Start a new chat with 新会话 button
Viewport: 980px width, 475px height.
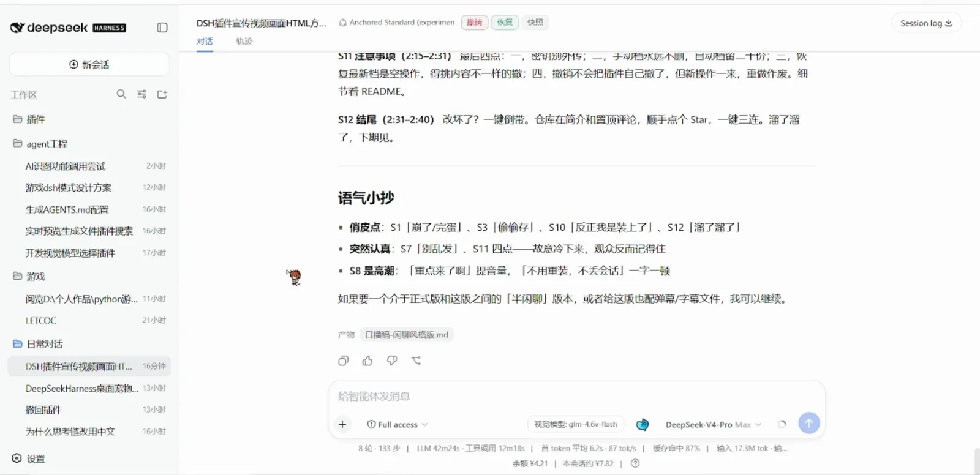click(x=89, y=64)
